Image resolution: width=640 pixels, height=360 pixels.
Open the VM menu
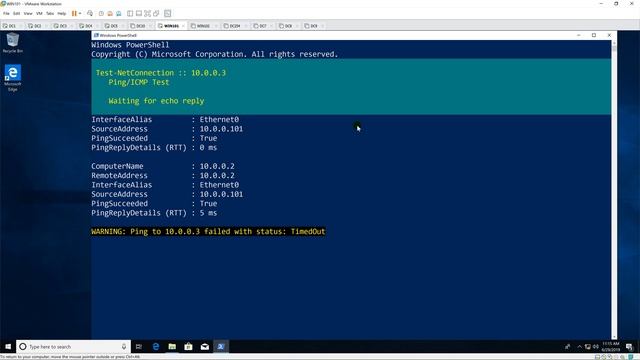(39, 13)
